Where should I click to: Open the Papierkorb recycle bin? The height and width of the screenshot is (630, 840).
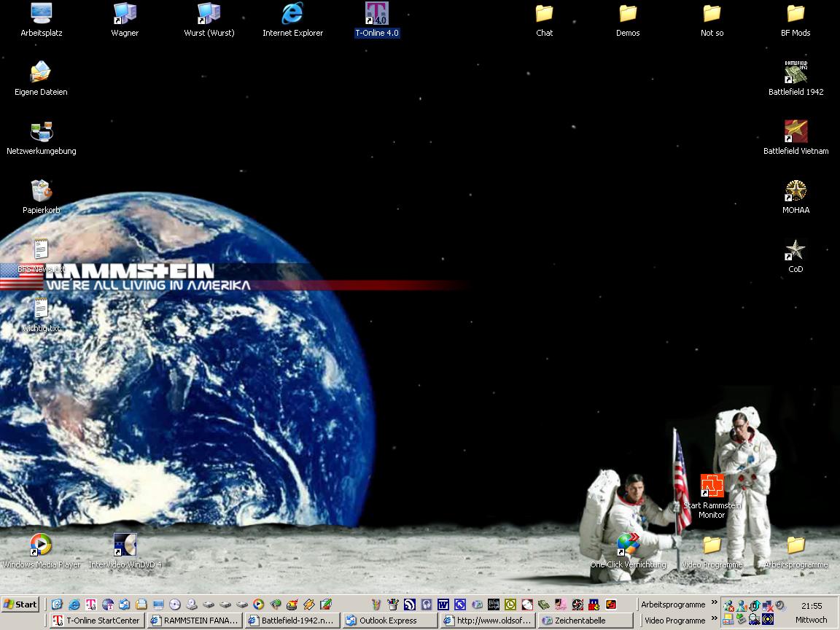(x=42, y=197)
